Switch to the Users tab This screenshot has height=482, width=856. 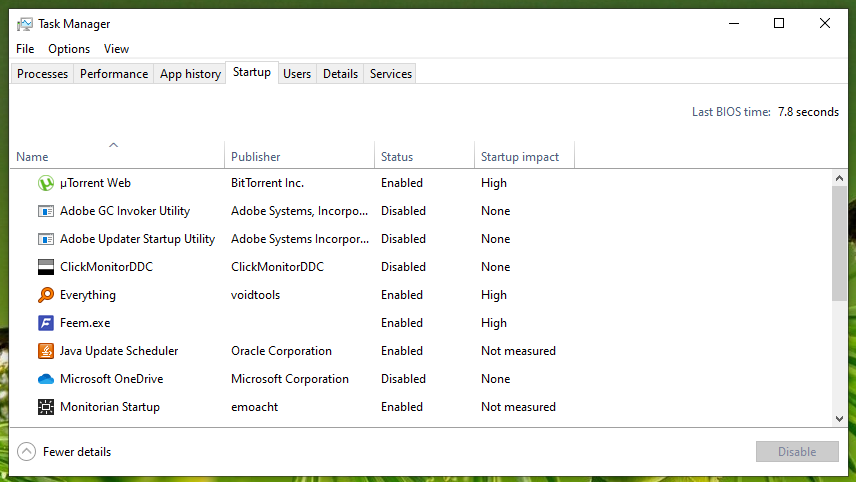point(297,74)
